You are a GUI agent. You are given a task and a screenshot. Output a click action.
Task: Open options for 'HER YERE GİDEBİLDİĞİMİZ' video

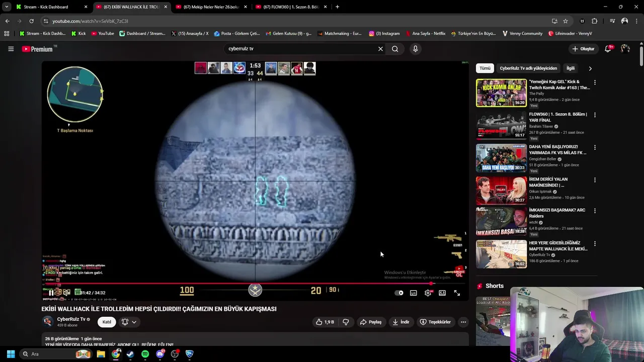(595, 244)
